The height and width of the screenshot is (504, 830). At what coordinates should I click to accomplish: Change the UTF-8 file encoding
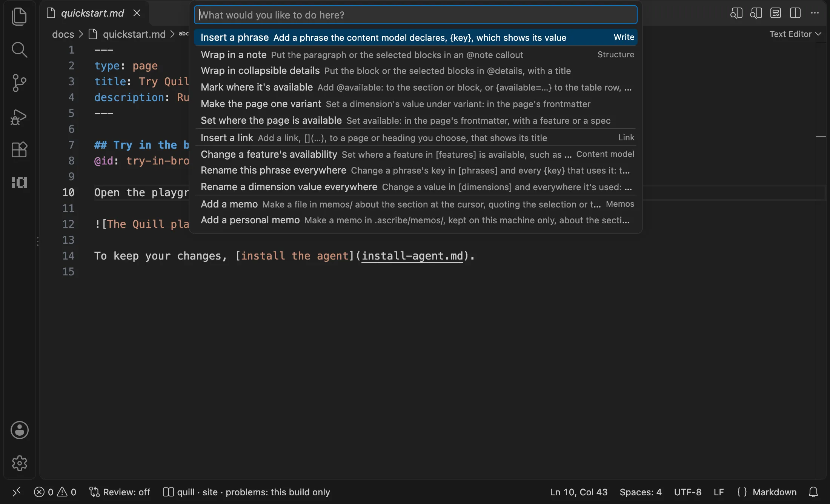687,492
